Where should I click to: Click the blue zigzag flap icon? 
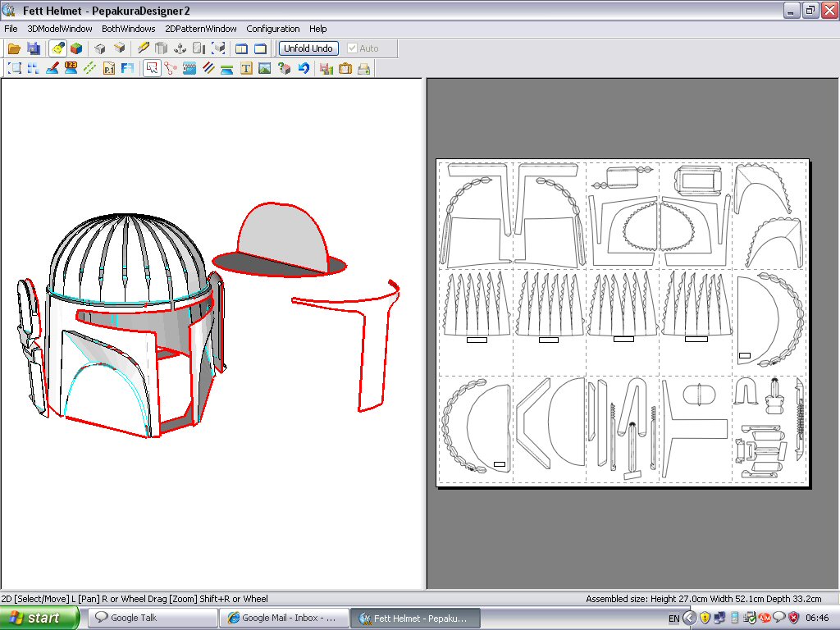[x=189, y=68]
